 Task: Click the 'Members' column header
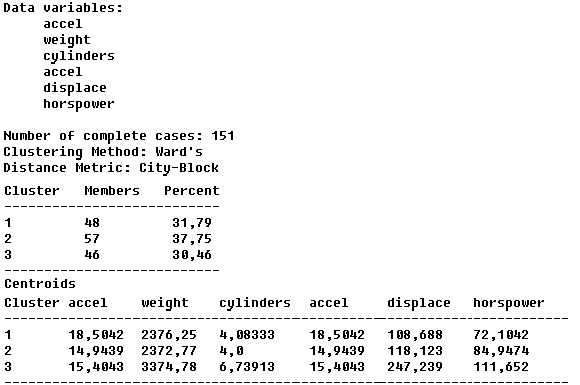112,191
